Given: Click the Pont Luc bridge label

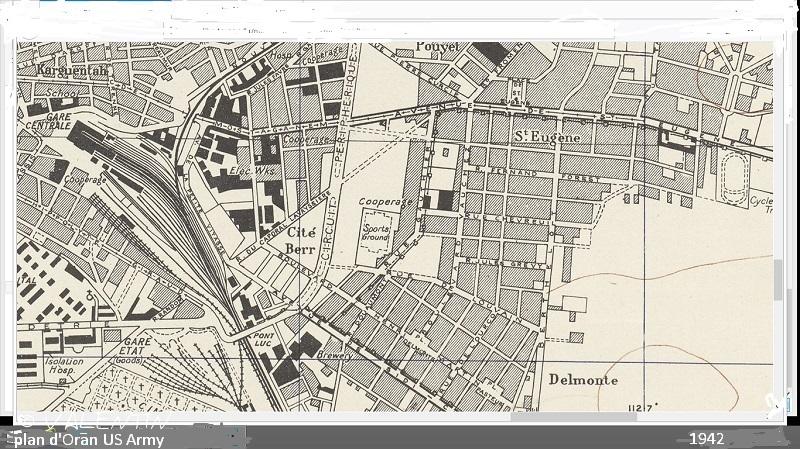Looking at the screenshot, I should (264, 342).
